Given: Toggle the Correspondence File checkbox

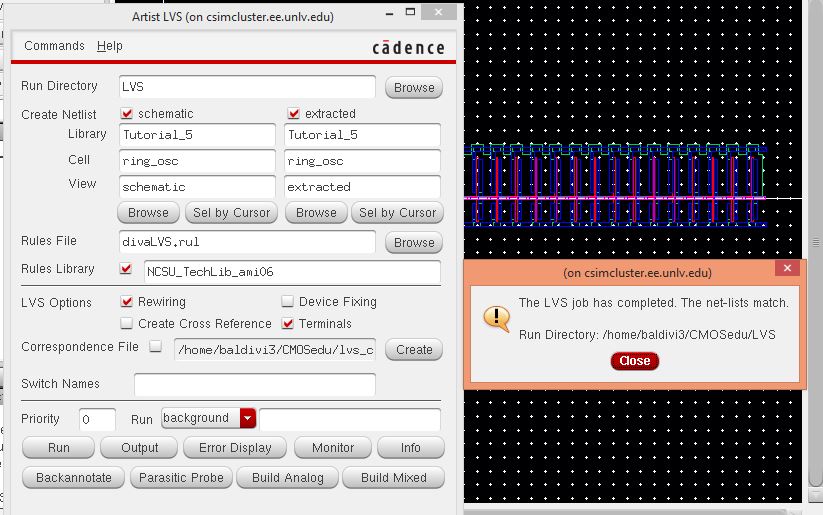Looking at the screenshot, I should tap(155, 347).
